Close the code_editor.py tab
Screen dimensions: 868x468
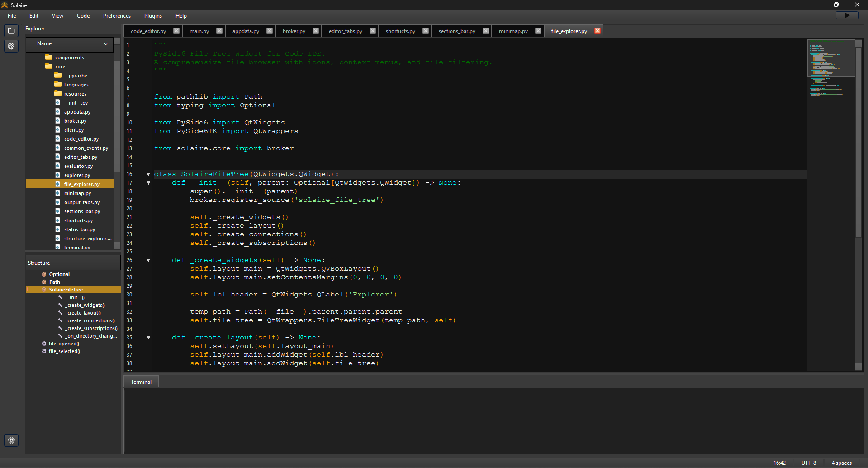click(176, 31)
